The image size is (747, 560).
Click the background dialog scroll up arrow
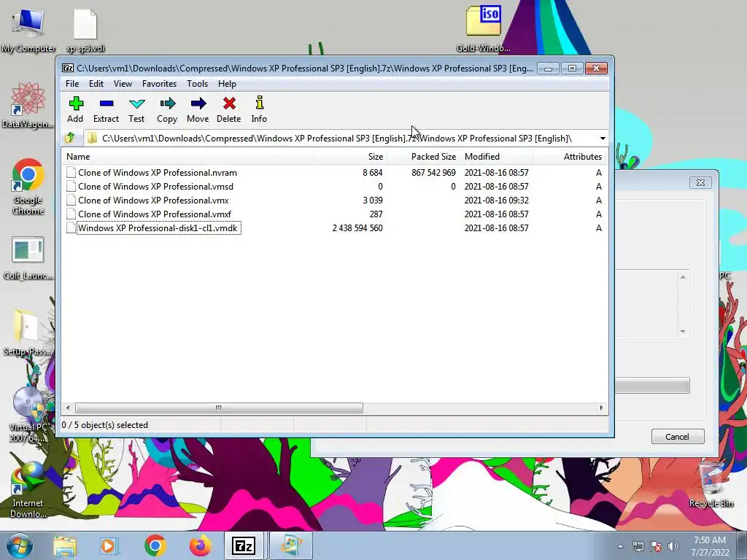coord(683,277)
